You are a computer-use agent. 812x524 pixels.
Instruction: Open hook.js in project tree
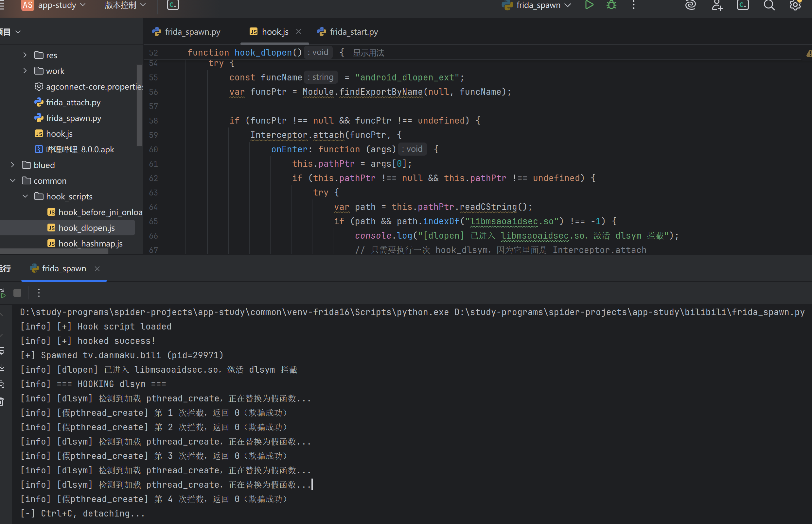54,134
